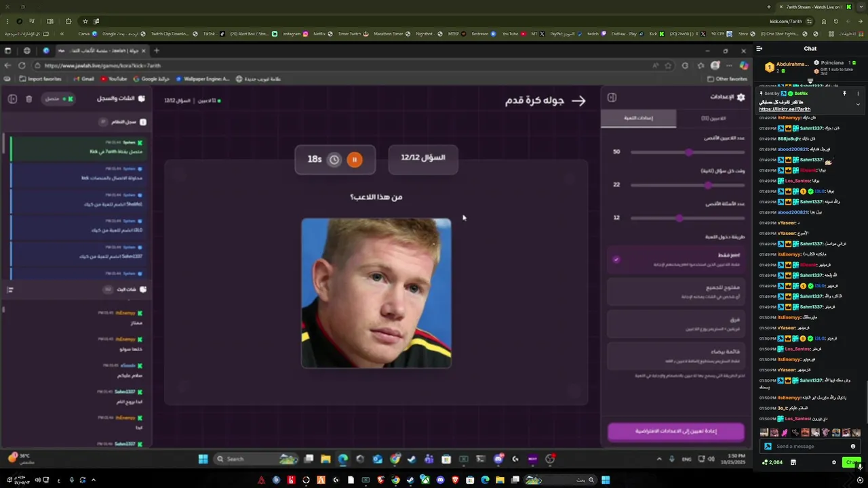Click the Kick connected status badge
This screenshot has height=488, width=868.
click(x=58, y=99)
